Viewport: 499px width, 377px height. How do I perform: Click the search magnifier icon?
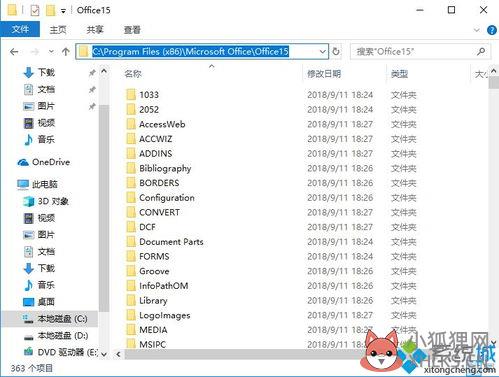click(481, 52)
